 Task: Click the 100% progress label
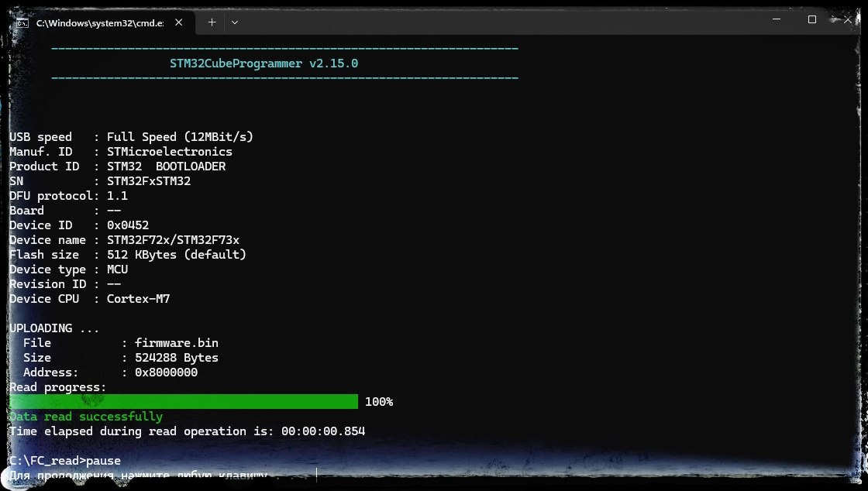click(x=379, y=402)
